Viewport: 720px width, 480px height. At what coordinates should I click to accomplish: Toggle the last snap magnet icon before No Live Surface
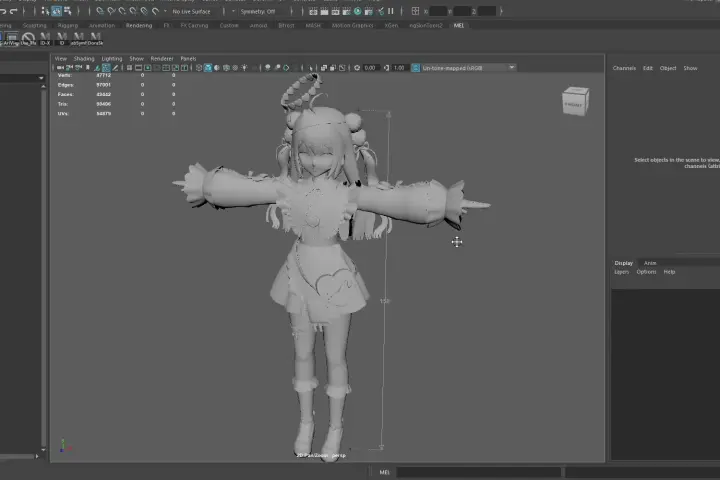click(155, 11)
